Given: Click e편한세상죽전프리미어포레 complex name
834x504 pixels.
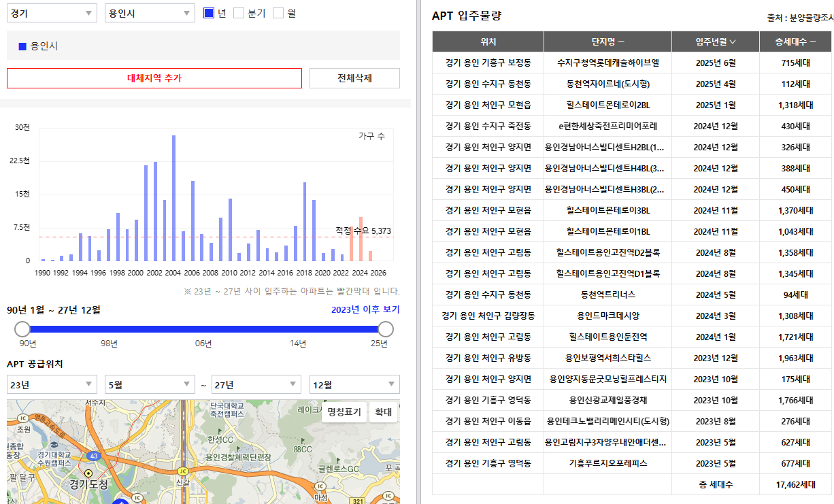Looking at the screenshot, I should click(607, 126).
